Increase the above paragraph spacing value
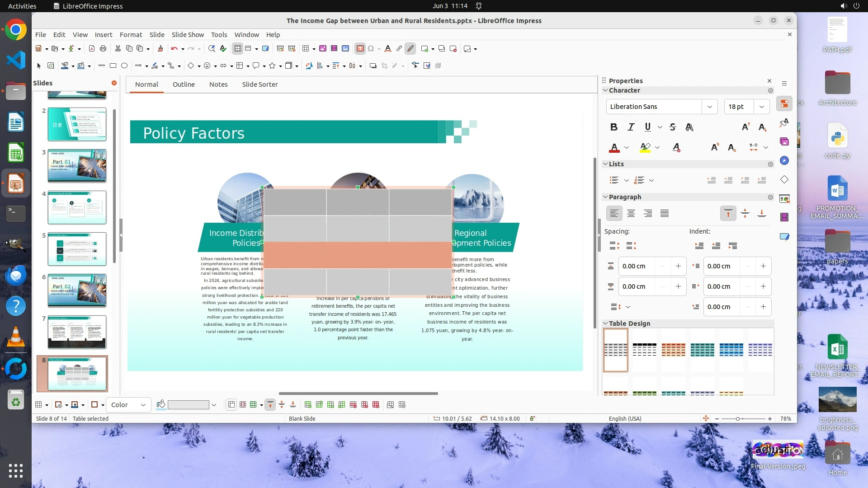Screen dimensions: 868x488 678,266
